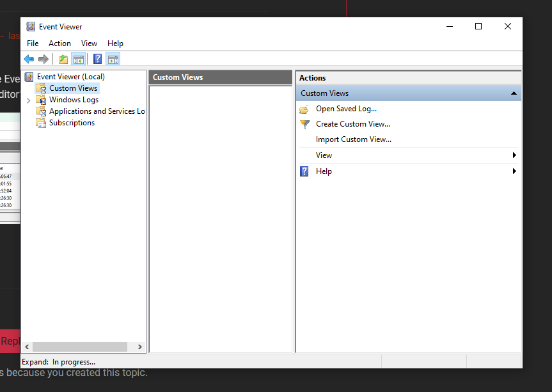Click Import Custom View... action
Image resolution: width=552 pixels, height=392 pixels.
[x=354, y=139]
